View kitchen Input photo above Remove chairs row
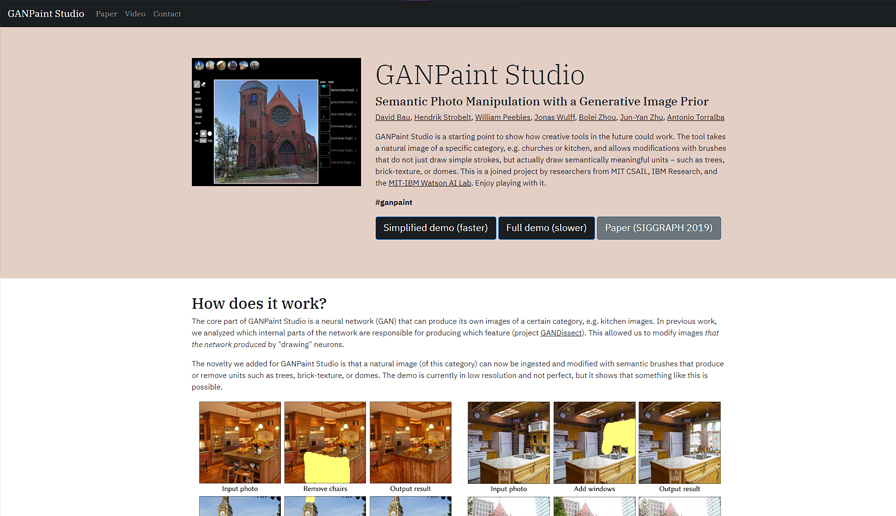The height and width of the screenshot is (516, 896). 240,442
